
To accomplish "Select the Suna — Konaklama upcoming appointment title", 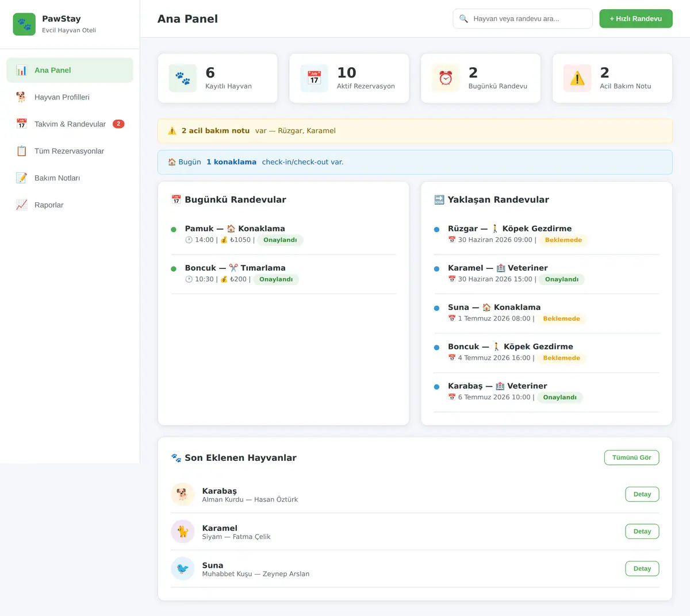I will (494, 307).
